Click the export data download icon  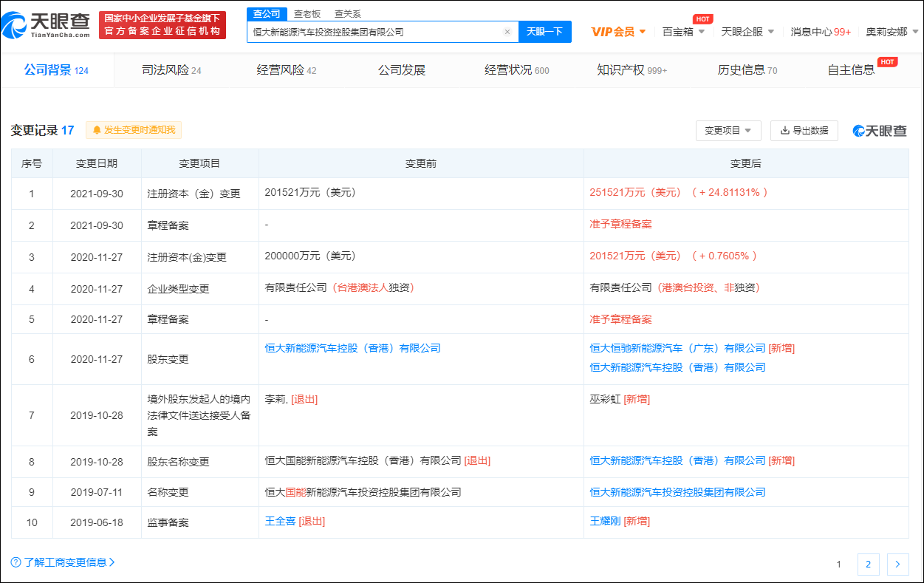click(x=784, y=130)
